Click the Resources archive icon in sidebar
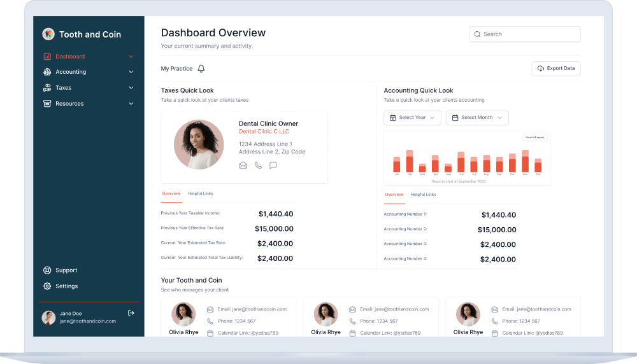637x364 pixels. [47, 104]
